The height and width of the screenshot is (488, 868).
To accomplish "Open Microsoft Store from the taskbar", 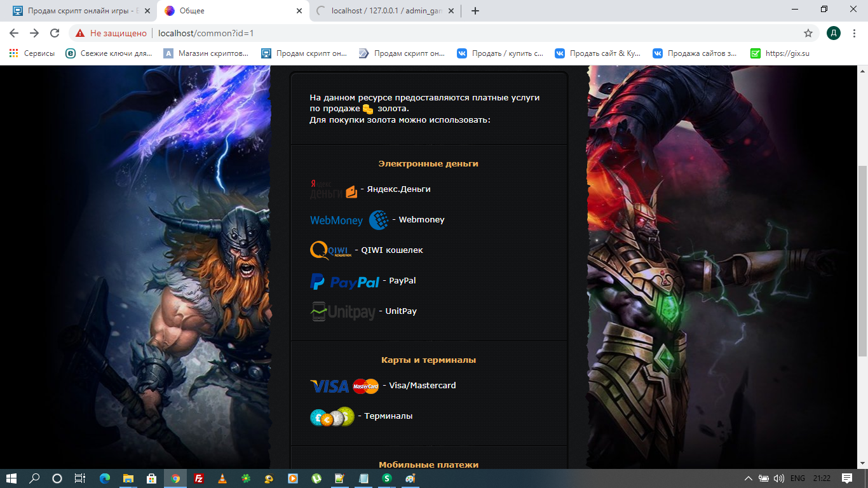I will point(152,478).
